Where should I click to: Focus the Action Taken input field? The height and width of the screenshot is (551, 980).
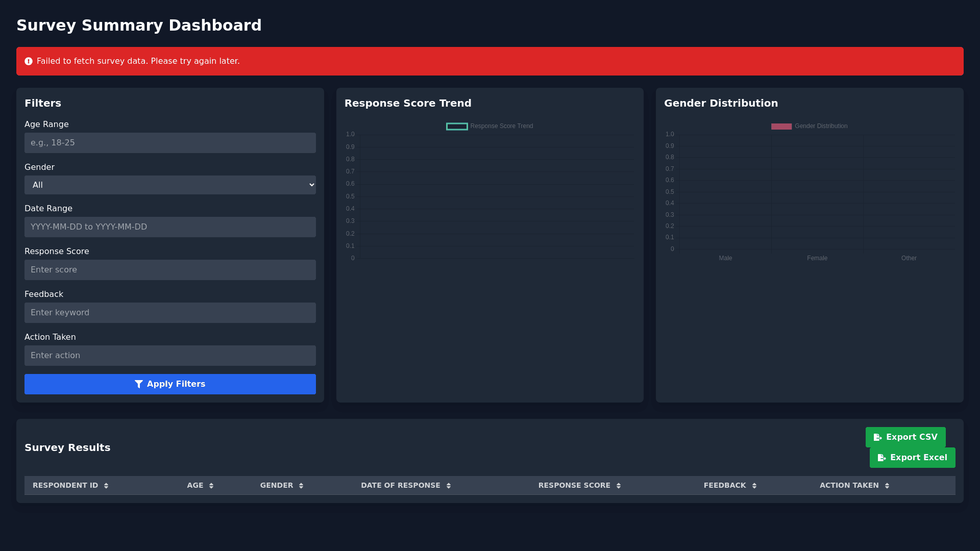170,356
